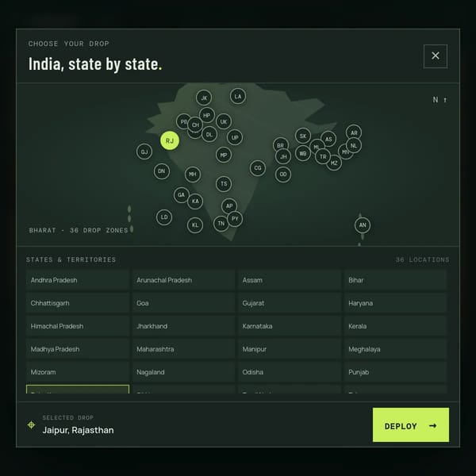Viewport: 476px width, 476px height.
Task: Select the KL map marker
Action: pos(195,225)
